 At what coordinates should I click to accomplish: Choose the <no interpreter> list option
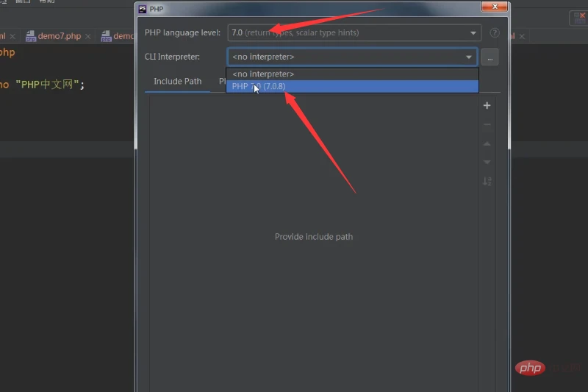coord(352,74)
